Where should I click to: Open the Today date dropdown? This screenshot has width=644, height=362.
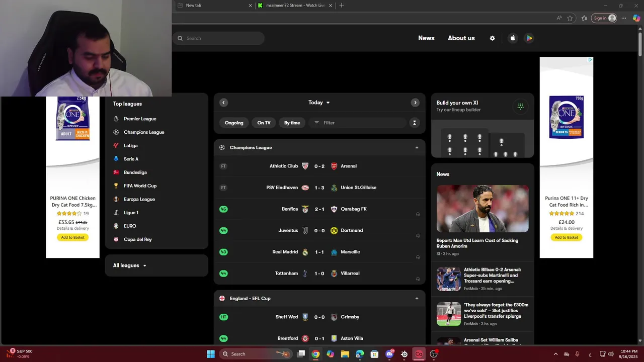(319, 103)
